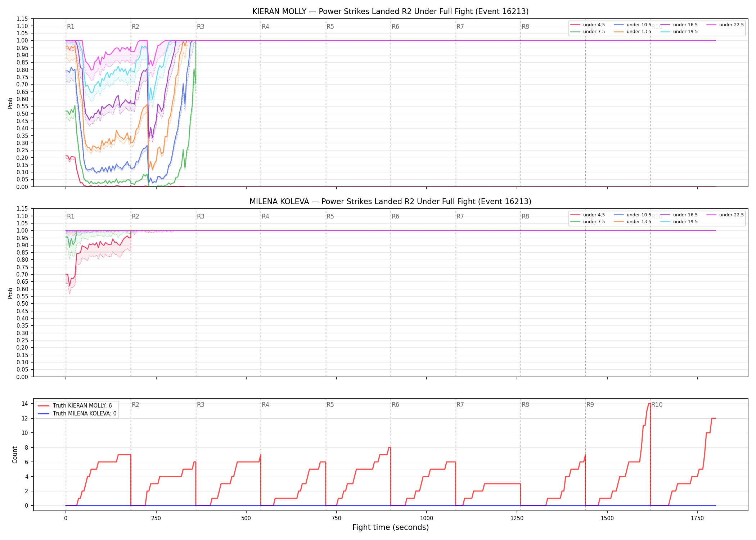This screenshot has width=756, height=540.
Task: Click the 'Count' y-axis label
Action: point(15,455)
